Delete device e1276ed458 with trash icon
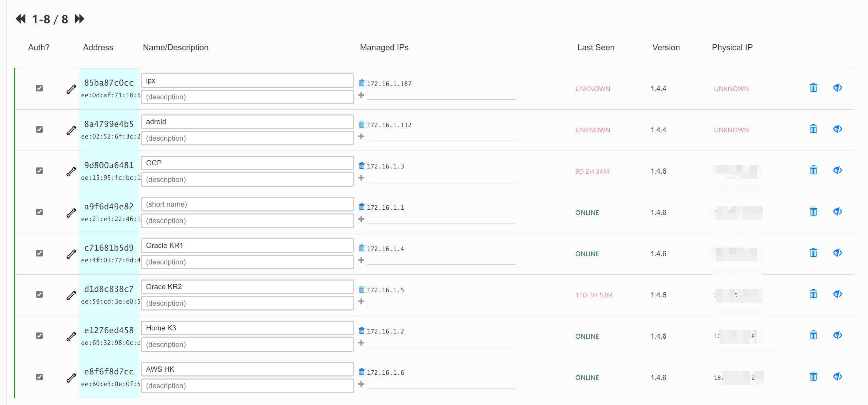Image resolution: width=868 pixels, height=405 pixels. pos(813,335)
